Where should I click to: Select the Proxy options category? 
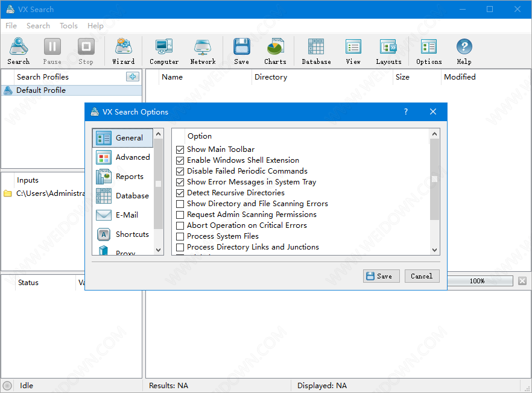[123, 251]
